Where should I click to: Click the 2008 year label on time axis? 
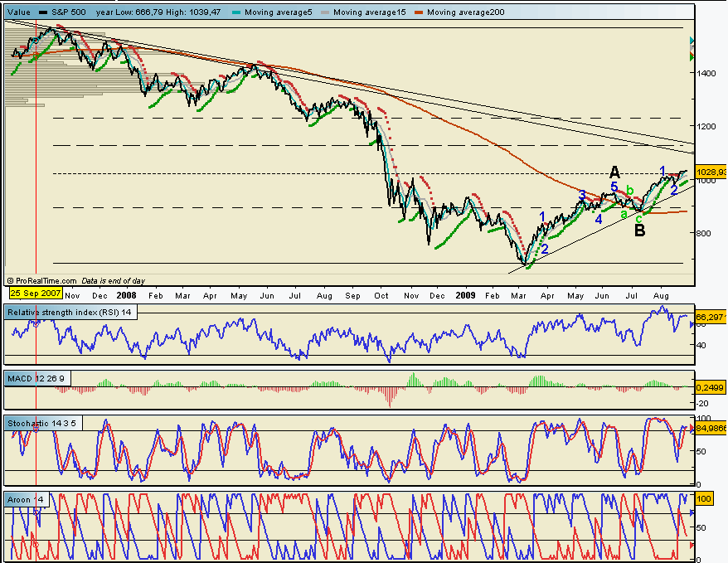[126, 295]
